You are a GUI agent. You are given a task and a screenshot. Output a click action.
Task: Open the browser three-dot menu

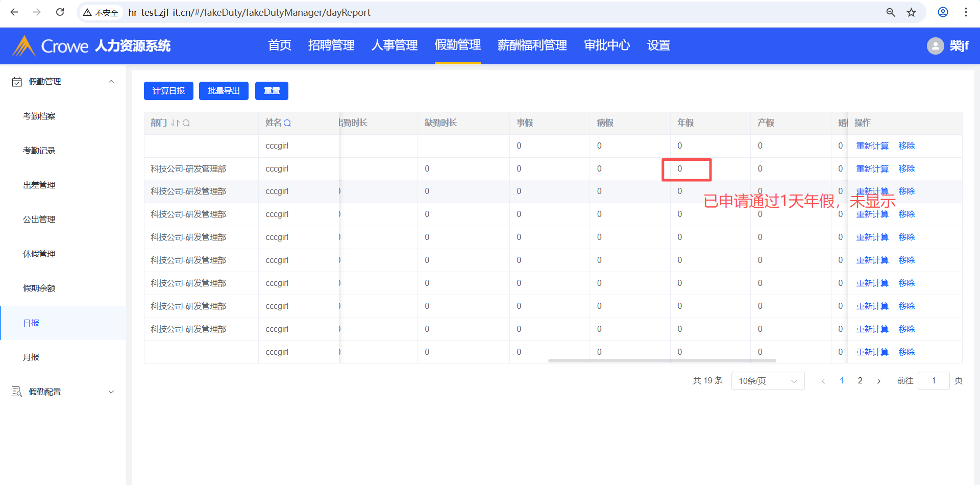966,12
